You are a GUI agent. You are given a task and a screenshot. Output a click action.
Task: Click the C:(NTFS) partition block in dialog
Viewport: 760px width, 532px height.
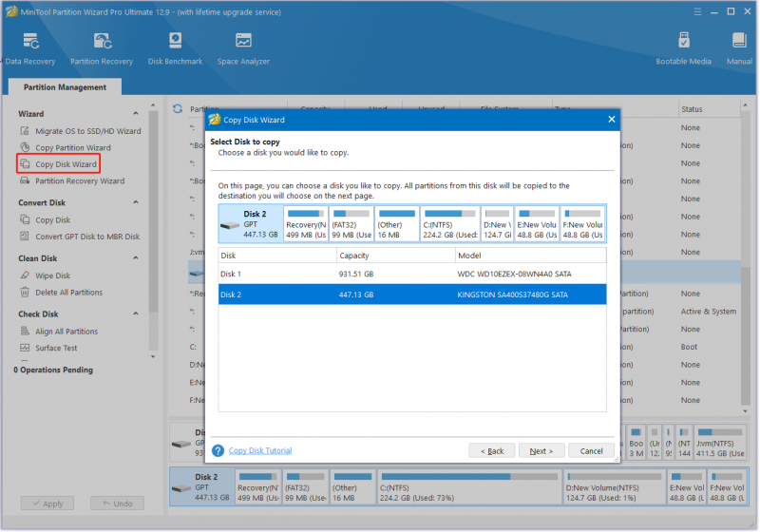[450, 224]
